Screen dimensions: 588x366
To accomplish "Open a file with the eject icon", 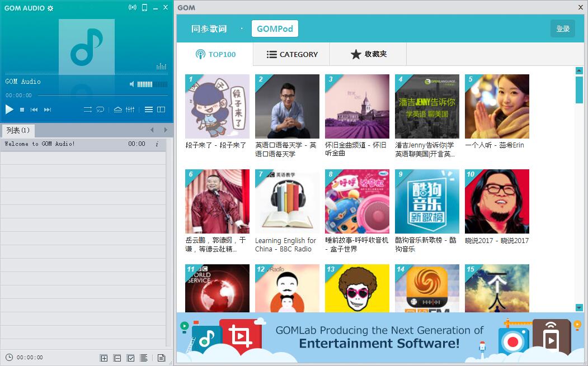I will coord(117,110).
